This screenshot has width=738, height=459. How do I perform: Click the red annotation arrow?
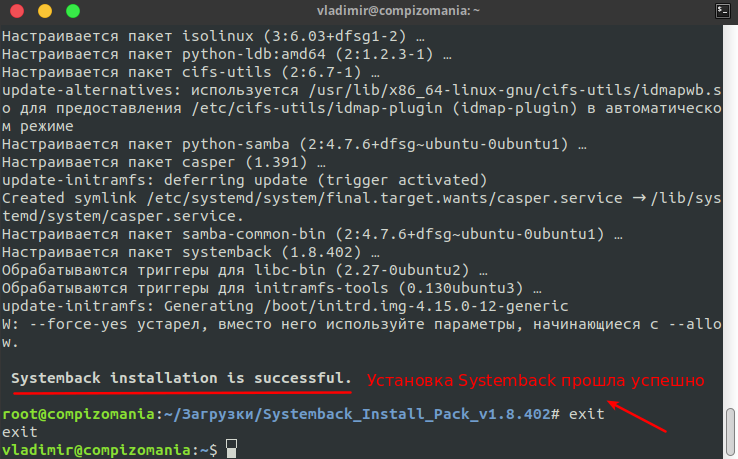click(639, 416)
